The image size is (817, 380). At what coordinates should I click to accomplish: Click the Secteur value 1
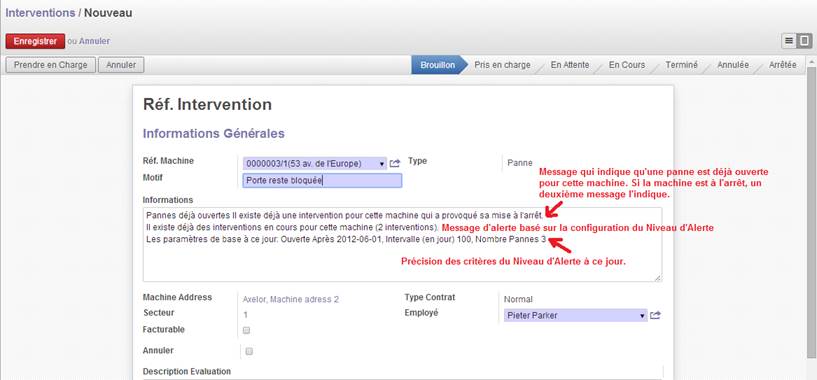pyautogui.click(x=245, y=315)
